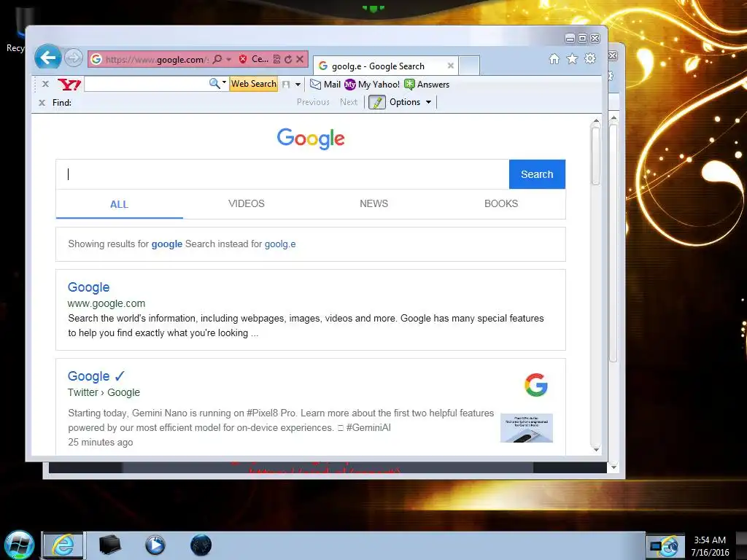Open Favorites star icon
Image resolution: width=747 pixels, height=560 pixels.
(572, 58)
